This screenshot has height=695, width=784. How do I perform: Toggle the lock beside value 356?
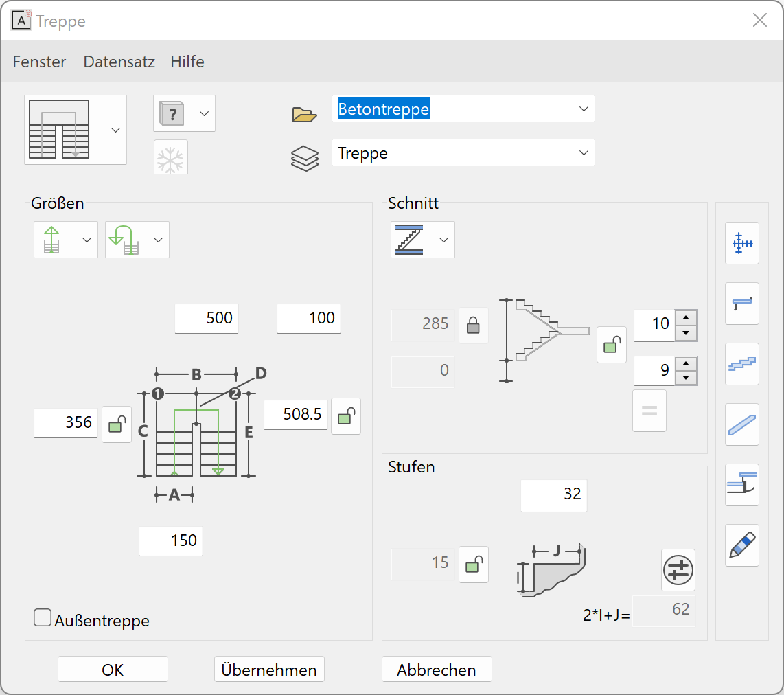[x=117, y=424]
